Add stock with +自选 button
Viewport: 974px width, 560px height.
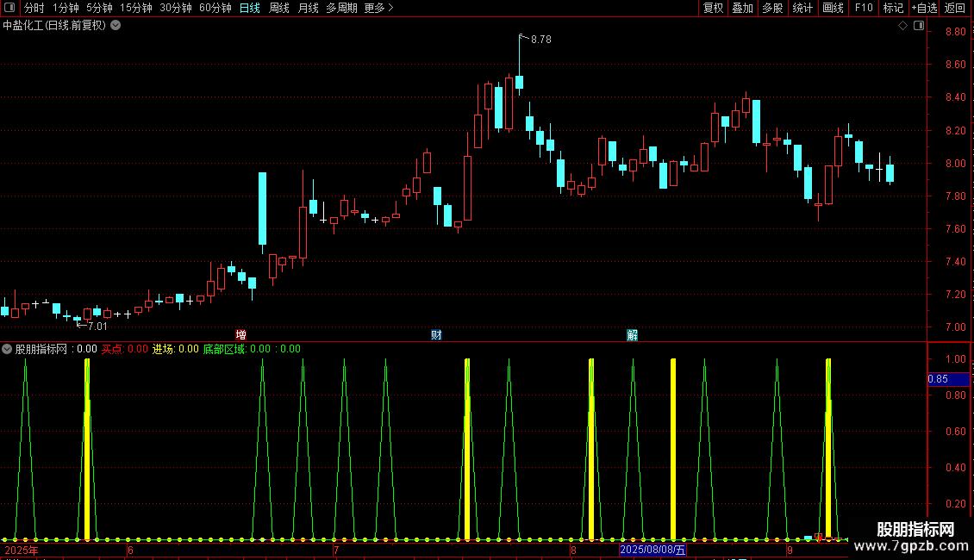[x=924, y=8]
